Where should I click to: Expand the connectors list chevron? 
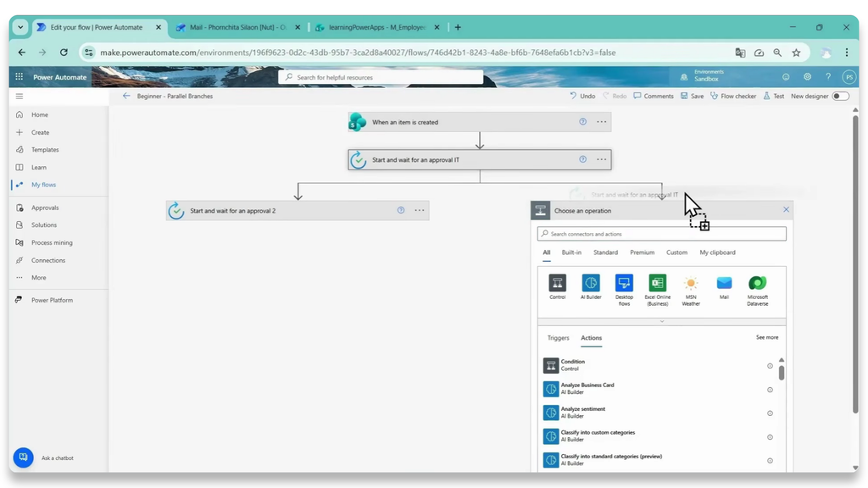(661, 321)
